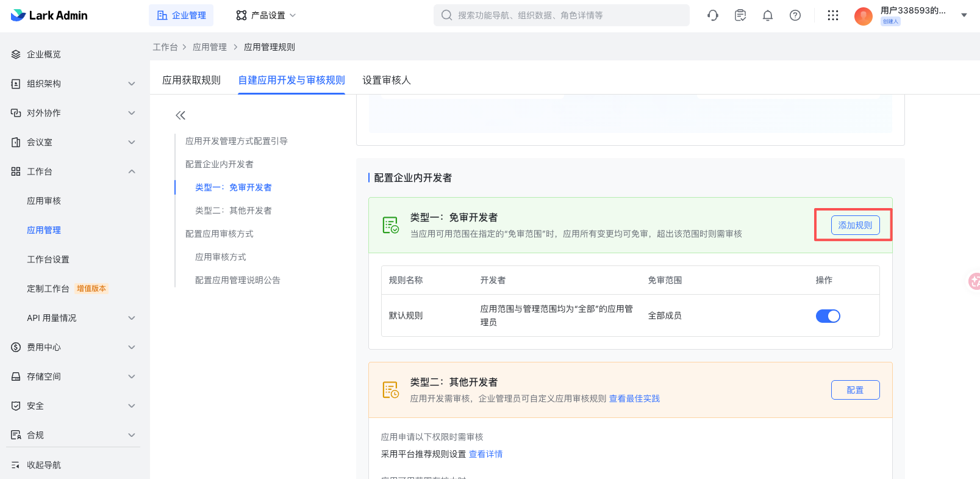Viewport: 980px width, 479px height.
Task: Collapse the outline panel with double-chevron icon
Action: [181, 115]
